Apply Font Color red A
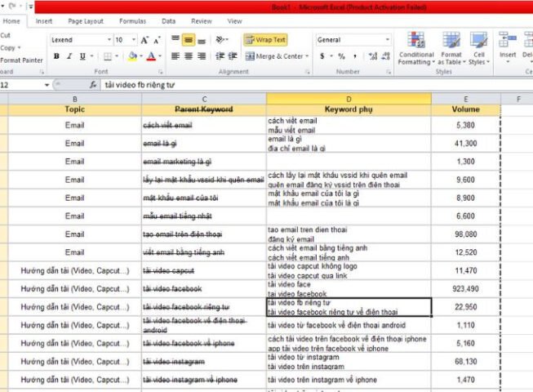This screenshot has height=392, width=533. 151,56
